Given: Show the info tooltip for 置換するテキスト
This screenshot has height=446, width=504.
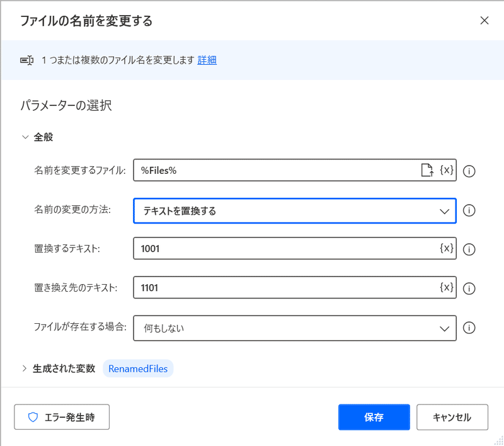Looking at the screenshot, I should tap(469, 249).
